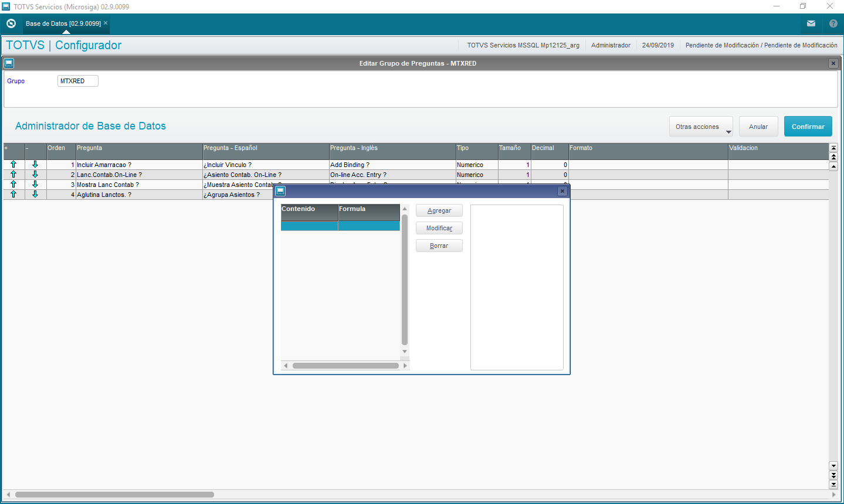Click the Pregunta - Español column header
This screenshot has width=844, height=504.
point(266,151)
